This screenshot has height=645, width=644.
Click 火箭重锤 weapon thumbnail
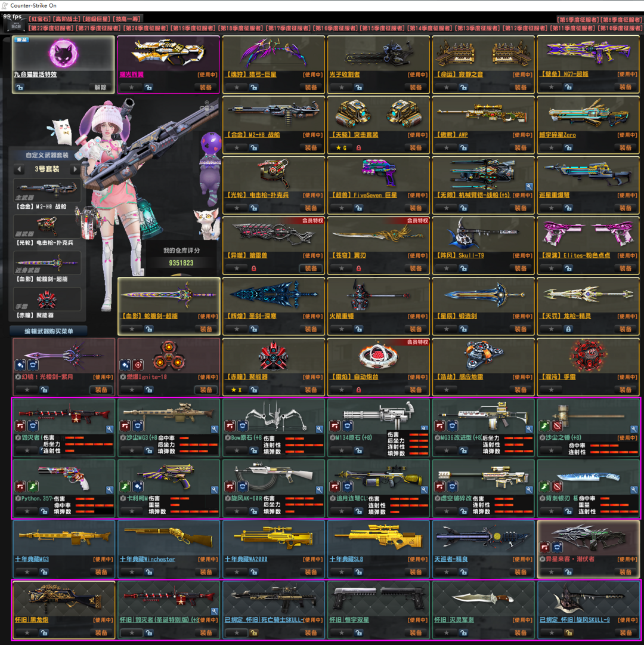click(x=378, y=295)
